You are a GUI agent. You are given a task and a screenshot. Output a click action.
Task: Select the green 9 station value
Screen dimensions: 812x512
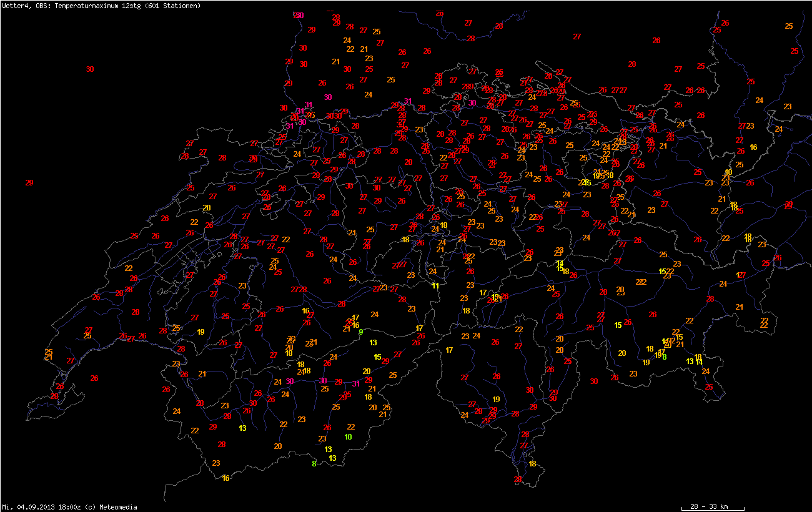point(360,332)
